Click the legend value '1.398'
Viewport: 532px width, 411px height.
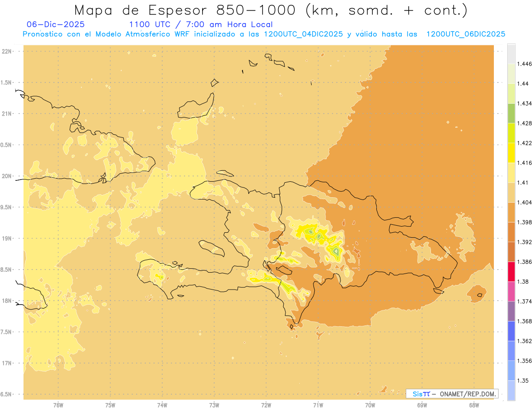tap(524, 222)
